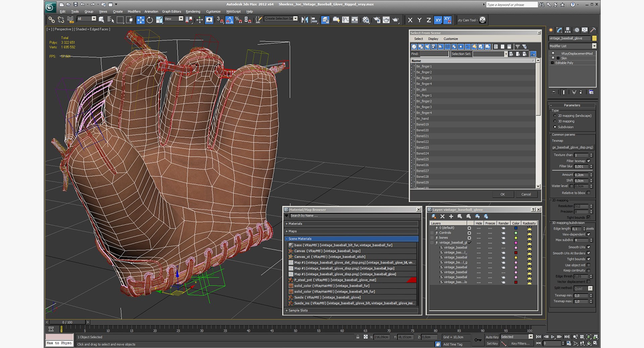644x348 pixels.
Task: Open Display menu in Select From Scene
Action: coord(433,39)
